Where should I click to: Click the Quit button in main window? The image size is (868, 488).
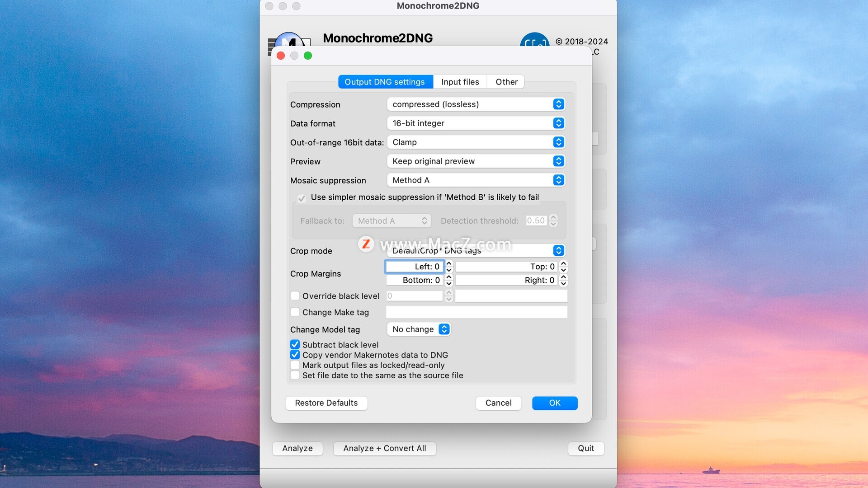(586, 448)
